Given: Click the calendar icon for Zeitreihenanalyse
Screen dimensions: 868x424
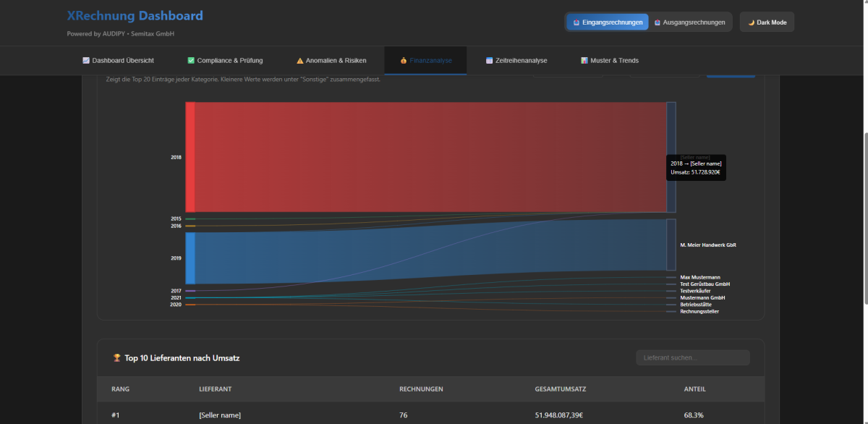Looking at the screenshot, I should tap(490, 61).
